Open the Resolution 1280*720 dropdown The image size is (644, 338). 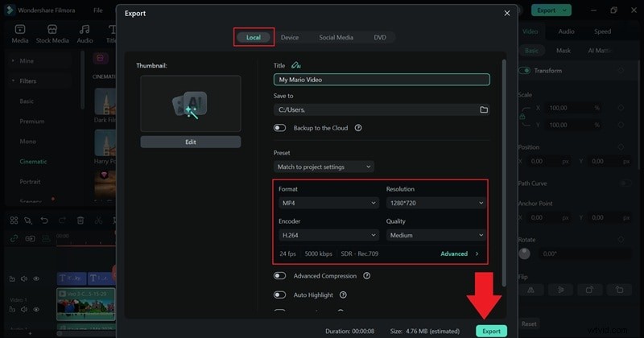[436, 203]
